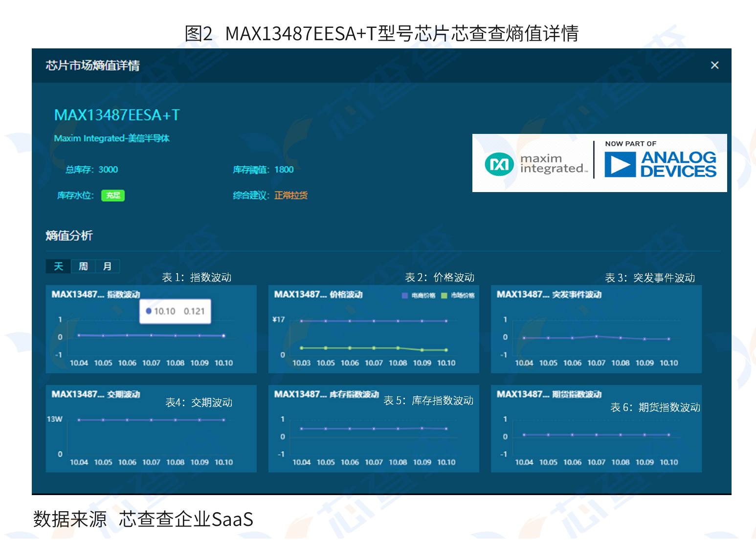Click the 交期波动 chart title
Image resolution: width=756 pixels, height=542 pixels.
pos(96,394)
